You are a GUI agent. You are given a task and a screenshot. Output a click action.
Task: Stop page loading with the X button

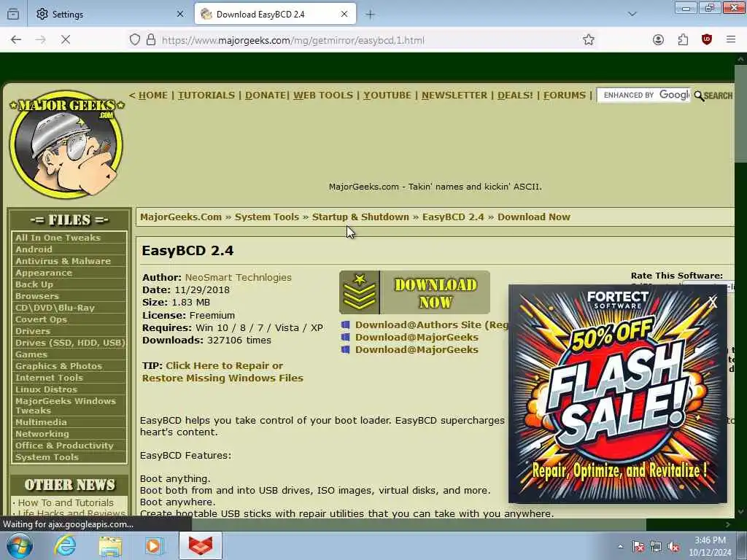pos(66,40)
